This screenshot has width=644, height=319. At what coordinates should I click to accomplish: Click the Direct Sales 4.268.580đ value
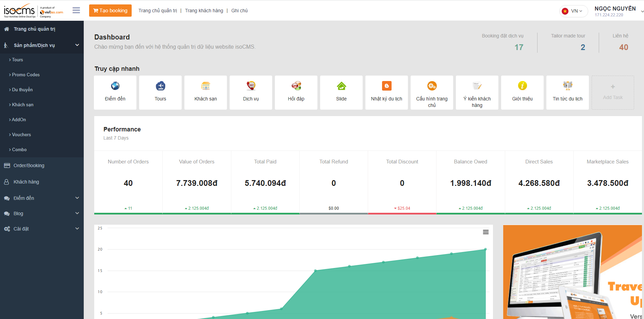(539, 183)
